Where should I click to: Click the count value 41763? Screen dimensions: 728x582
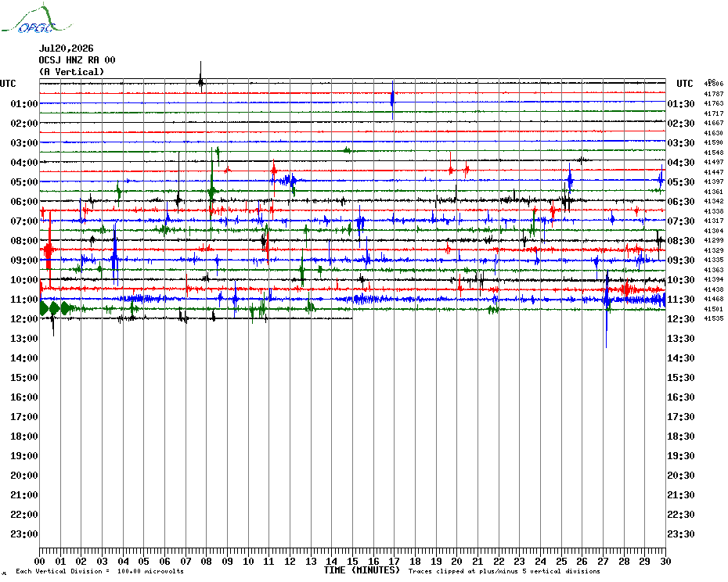[714, 103]
